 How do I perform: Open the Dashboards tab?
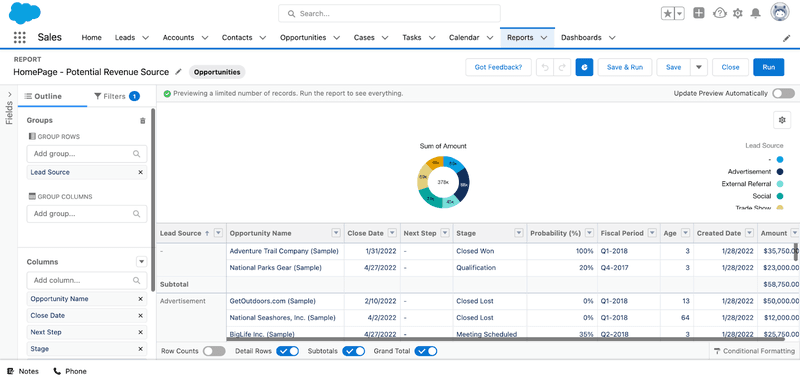[x=581, y=38]
